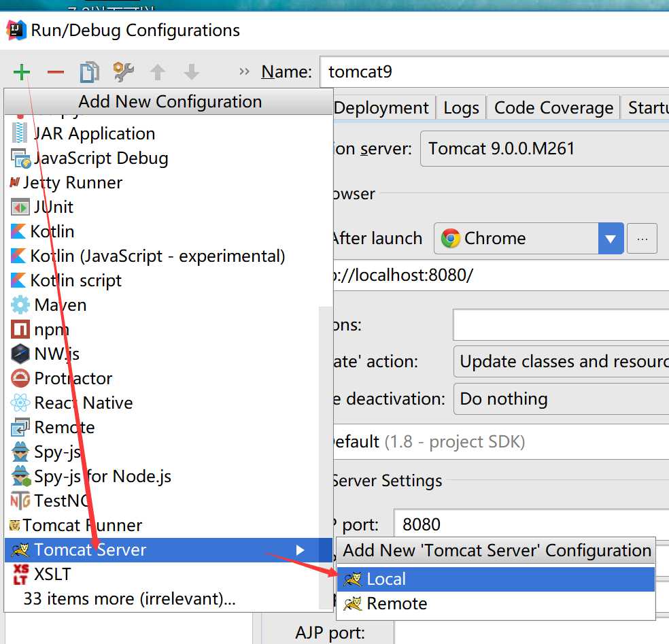The width and height of the screenshot is (669, 644).
Task: Choose Remote Tomcat Server in submenu
Action: (x=496, y=603)
